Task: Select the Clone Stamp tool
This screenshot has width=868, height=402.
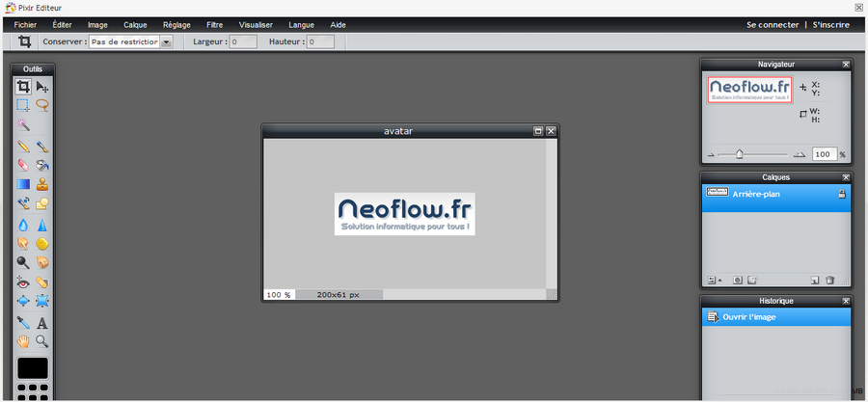Action: pos(42,184)
